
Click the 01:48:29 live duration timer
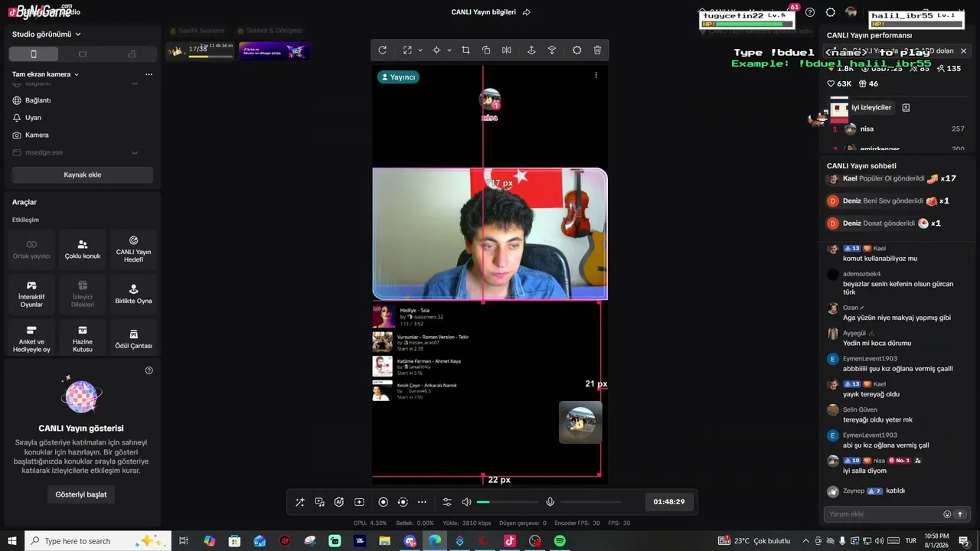(669, 502)
